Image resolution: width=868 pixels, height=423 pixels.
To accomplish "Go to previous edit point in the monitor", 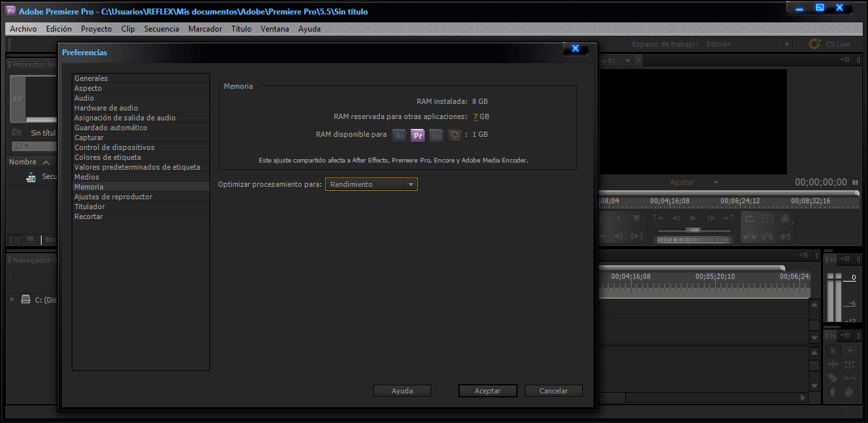I will (659, 218).
